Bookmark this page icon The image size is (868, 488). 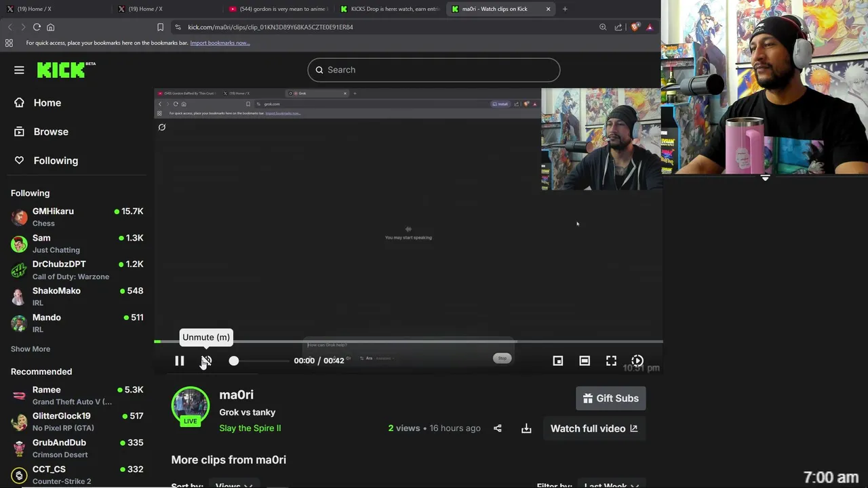[160, 27]
